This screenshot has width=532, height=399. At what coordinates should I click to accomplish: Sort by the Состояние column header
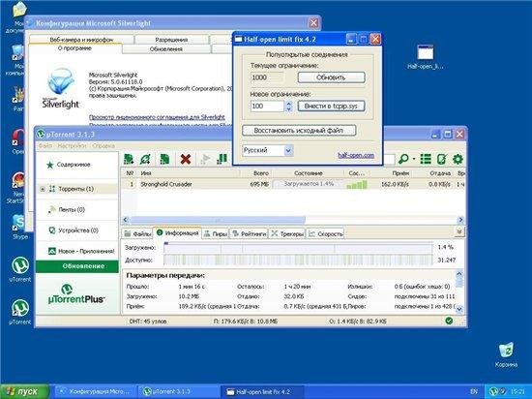[308, 173]
